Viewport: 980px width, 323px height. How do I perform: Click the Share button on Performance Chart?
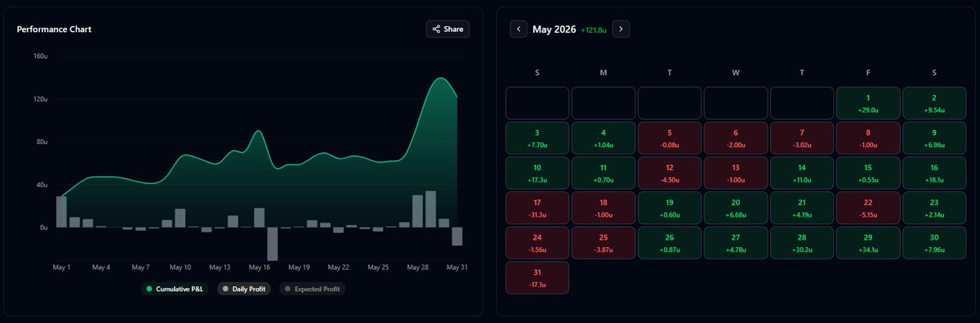pyautogui.click(x=448, y=29)
